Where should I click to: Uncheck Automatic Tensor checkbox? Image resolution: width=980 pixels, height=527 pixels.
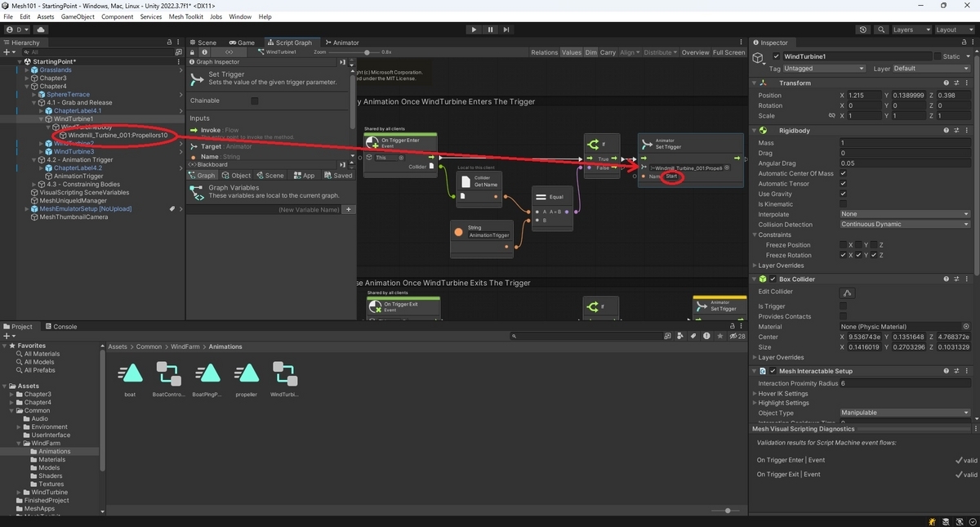coord(843,184)
